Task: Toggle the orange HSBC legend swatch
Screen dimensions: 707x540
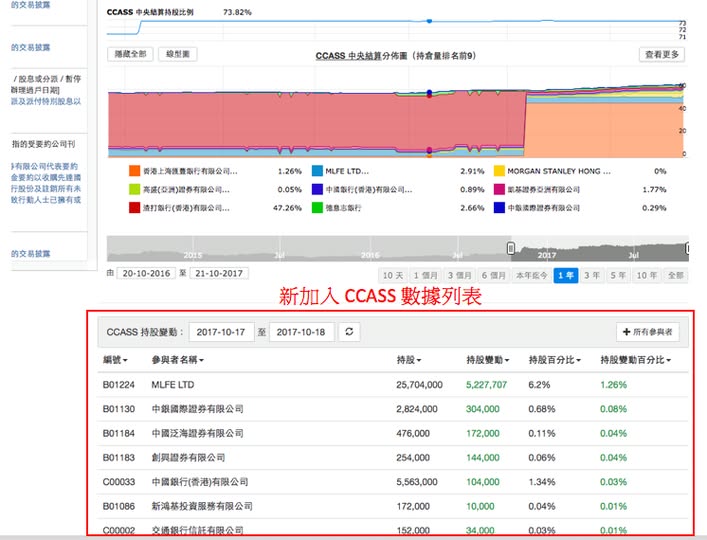Action: [134, 171]
